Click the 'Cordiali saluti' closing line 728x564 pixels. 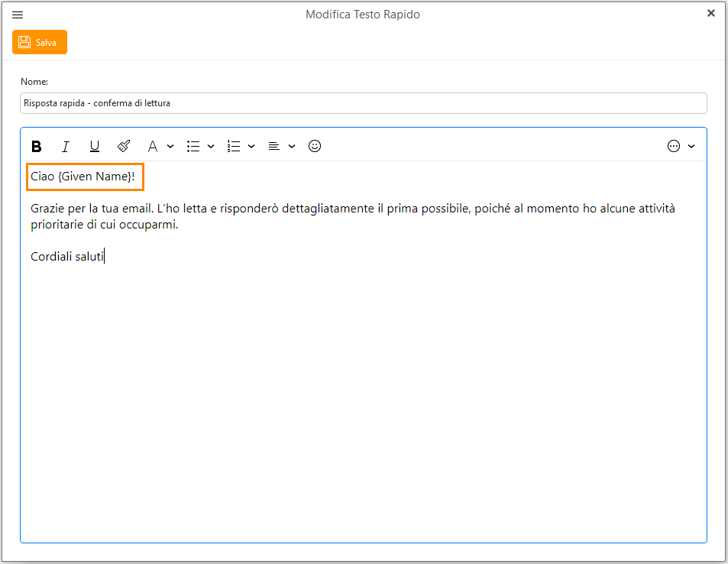click(x=67, y=257)
